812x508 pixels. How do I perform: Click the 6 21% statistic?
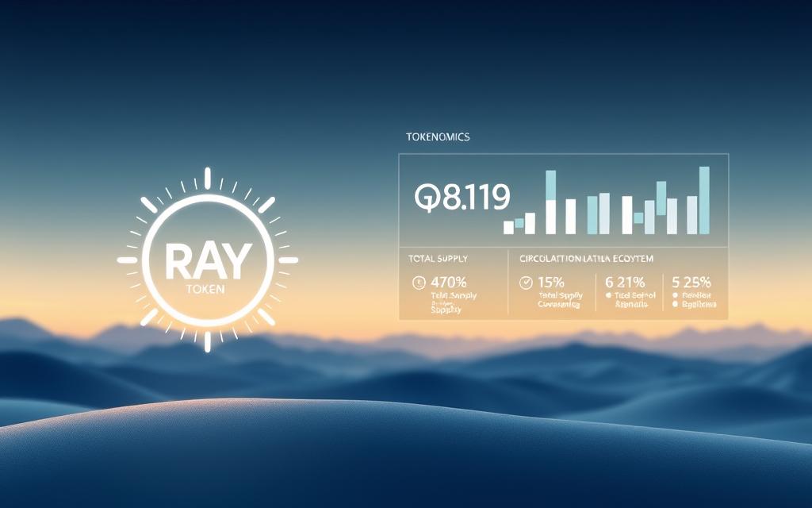click(x=625, y=282)
